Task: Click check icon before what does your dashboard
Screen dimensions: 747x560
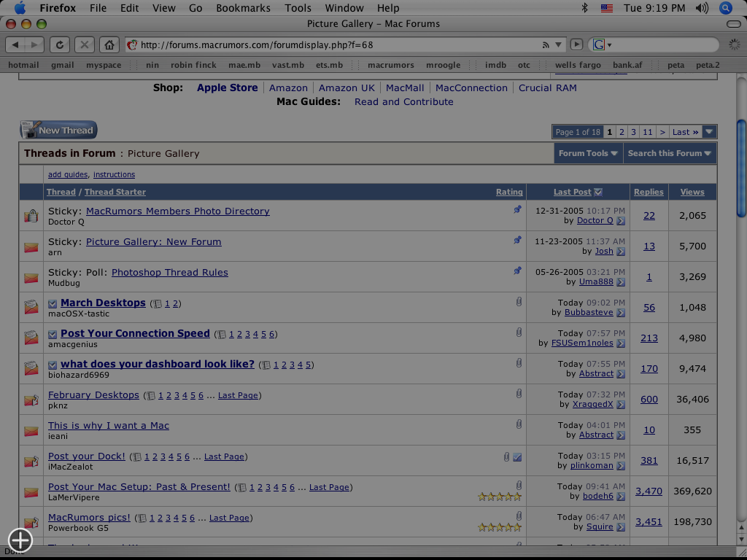Action: point(53,365)
